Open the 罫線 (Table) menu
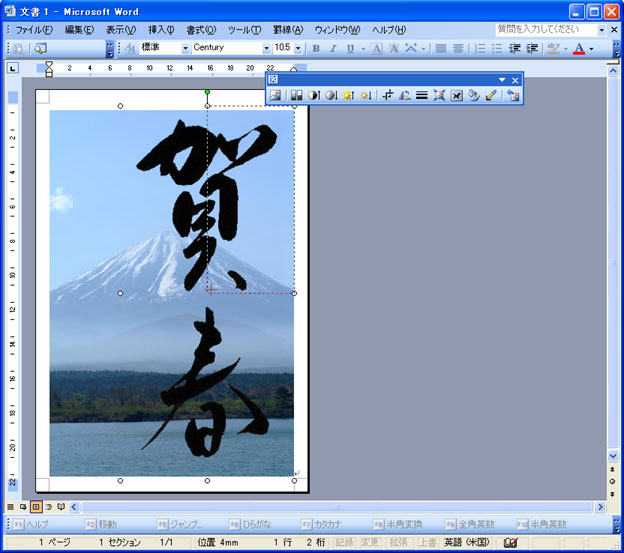 [289, 29]
